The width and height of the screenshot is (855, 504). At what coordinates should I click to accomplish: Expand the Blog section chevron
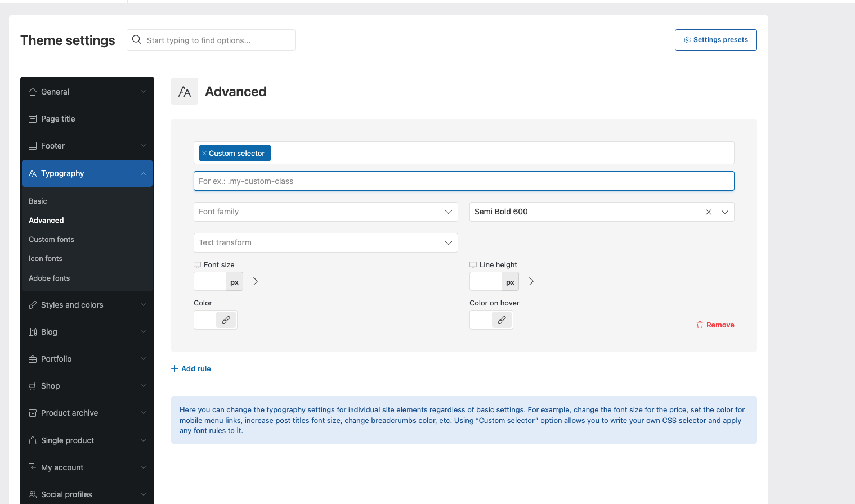[x=144, y=332]
